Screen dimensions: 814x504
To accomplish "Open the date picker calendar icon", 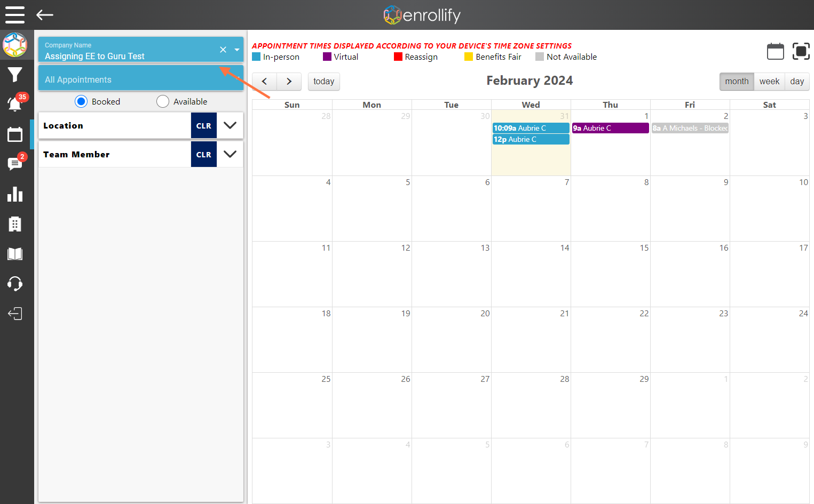I will click(x=776, y=51).
